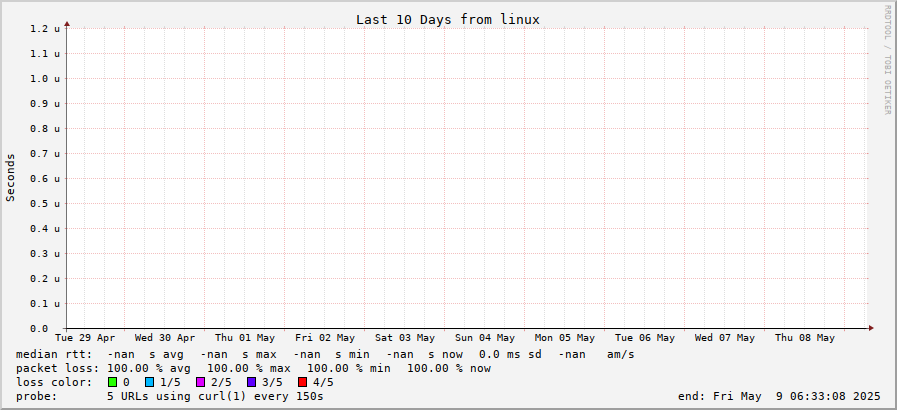Click the 'Tue 29 Apr' x-axis label
Viewport: 897px width, 410px height.
click(x=85, y=338)
